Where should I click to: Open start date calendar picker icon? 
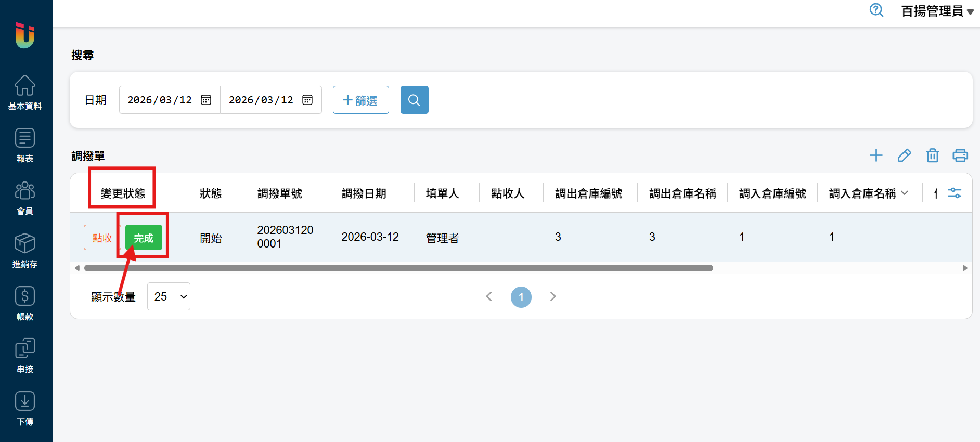click(206, 100)
